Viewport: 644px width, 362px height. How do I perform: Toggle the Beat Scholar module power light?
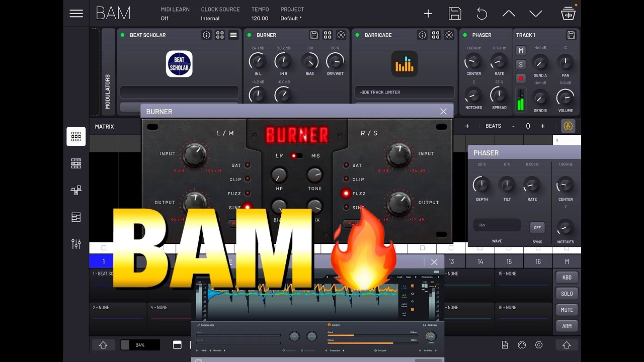pos(122,35)
